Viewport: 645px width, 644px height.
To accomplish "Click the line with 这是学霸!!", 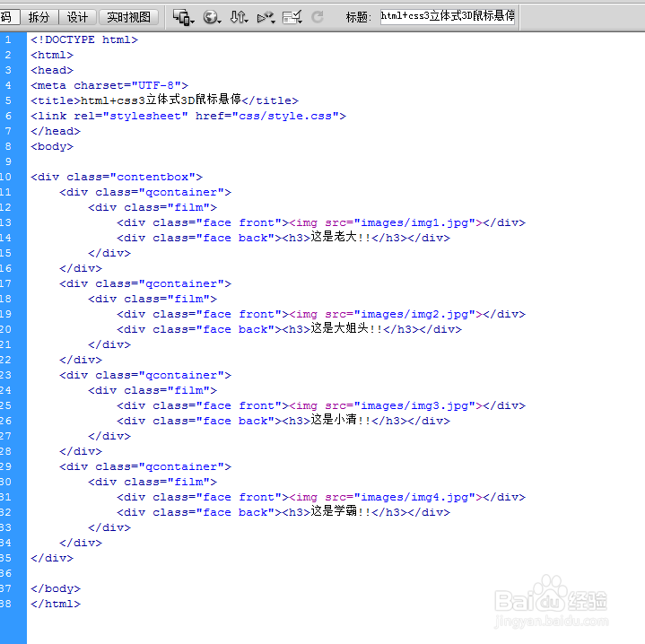I will (283, 512).
